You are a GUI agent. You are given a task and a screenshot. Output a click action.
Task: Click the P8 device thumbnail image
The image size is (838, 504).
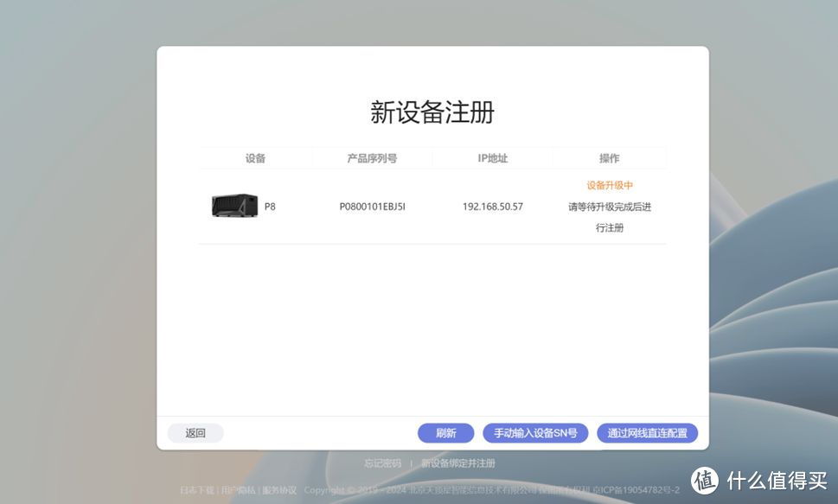[x=233, y=206]
